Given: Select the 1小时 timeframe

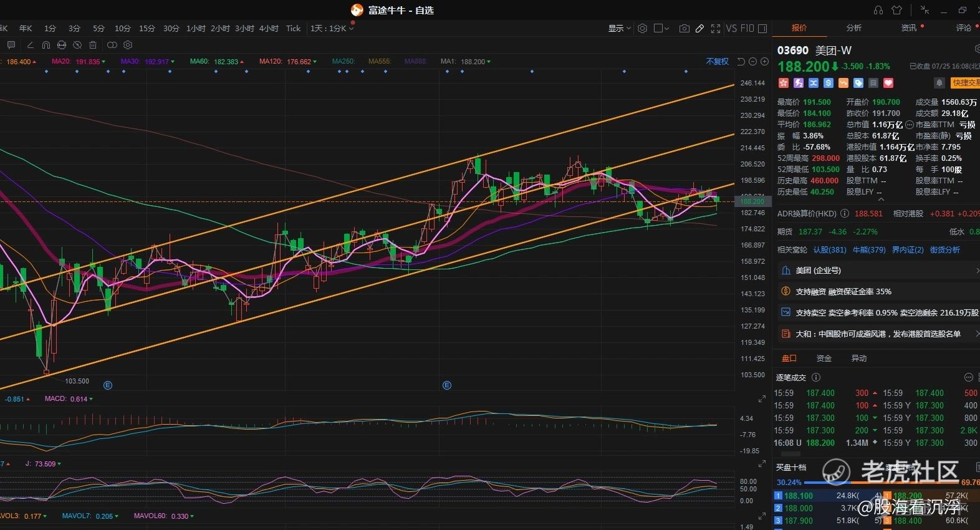Looking at the screenshot, I should (x=196, y=28).
